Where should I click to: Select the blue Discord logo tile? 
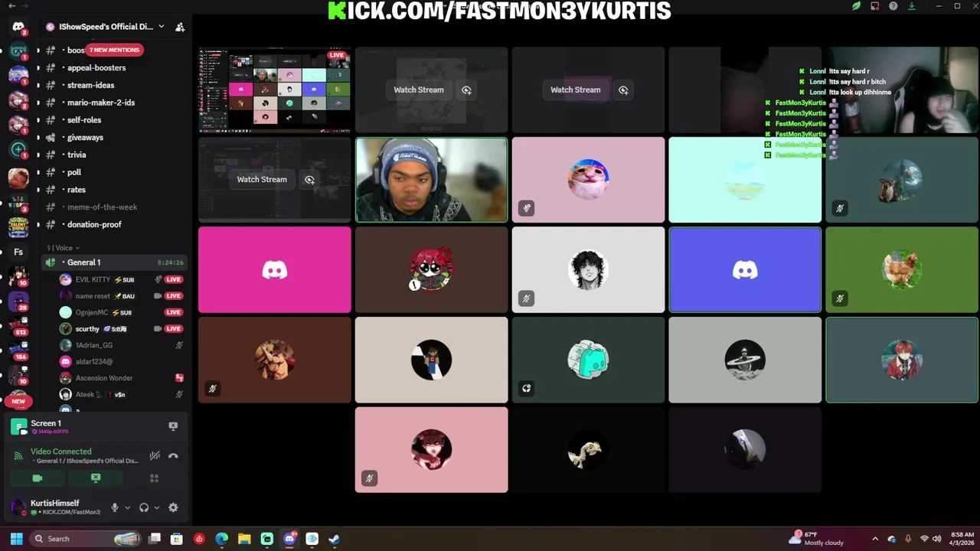tap(745, 269)
